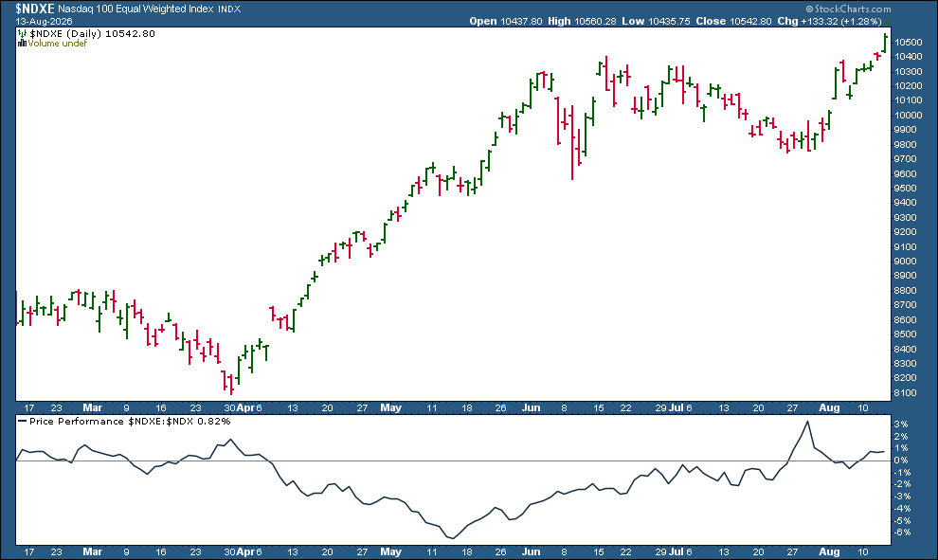Click the 10100 price axis label

point(908,100)
